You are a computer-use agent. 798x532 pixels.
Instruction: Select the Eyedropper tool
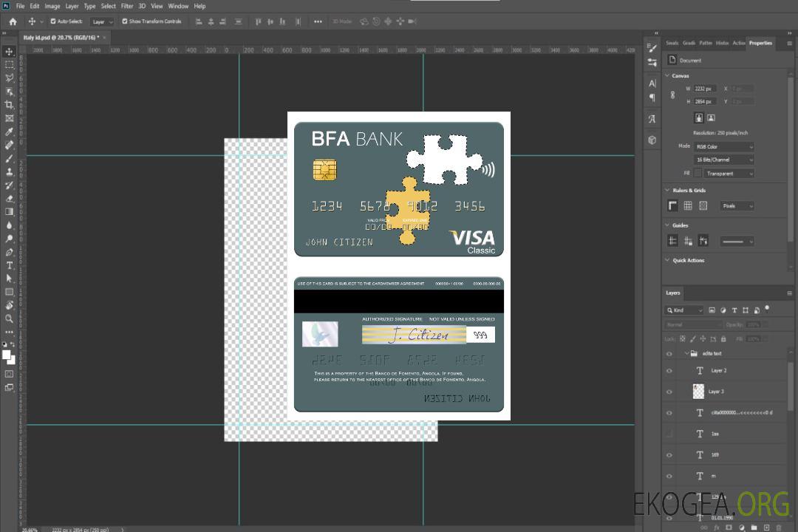click(x=9, y=132)
